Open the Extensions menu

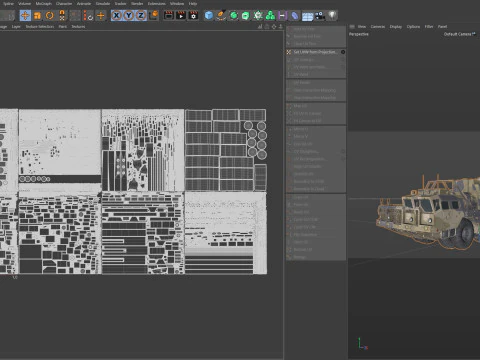click(157, 4)
